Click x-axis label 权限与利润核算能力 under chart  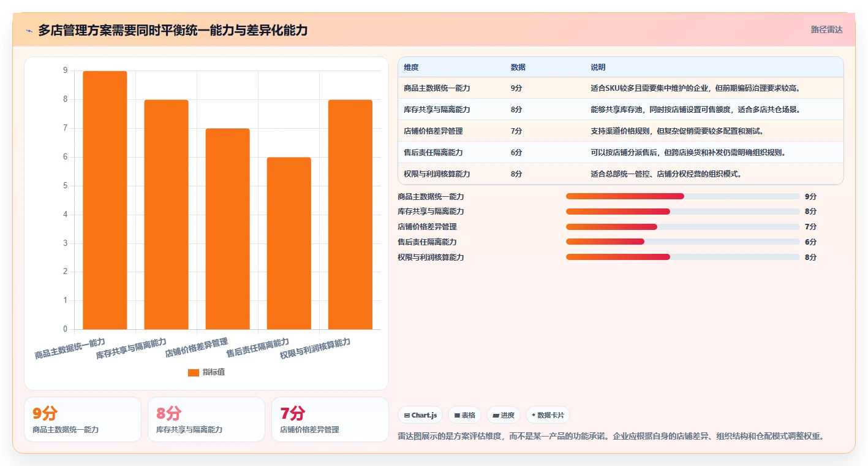pyautogui.click(x=315, y=349)
